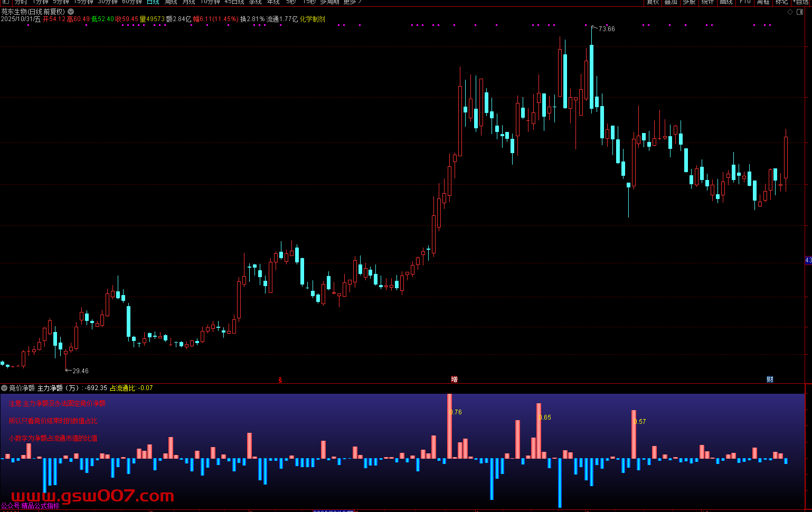
Task: Expand the 竞价净额 indicator menu arrow
Action: 4,388
